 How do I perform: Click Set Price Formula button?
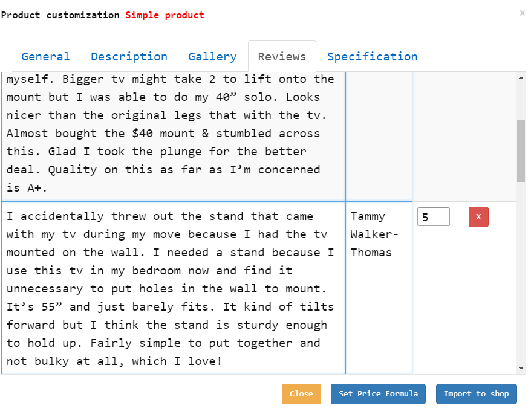(378, 393)
